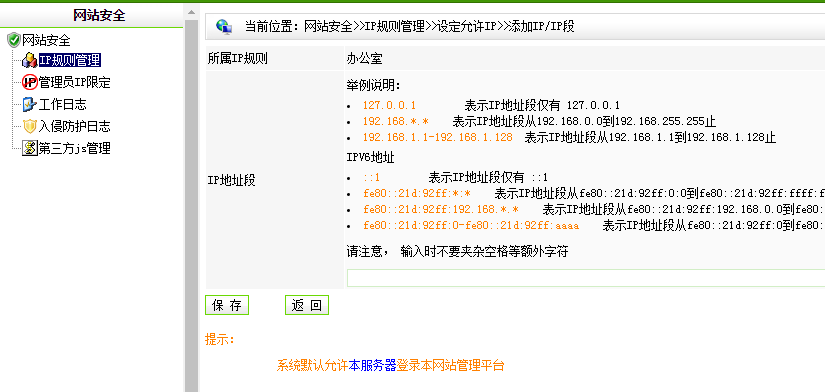Open 工作日志 in the sidebar
This screenshot has width=825, height=392.
click(x=63, y=105)
